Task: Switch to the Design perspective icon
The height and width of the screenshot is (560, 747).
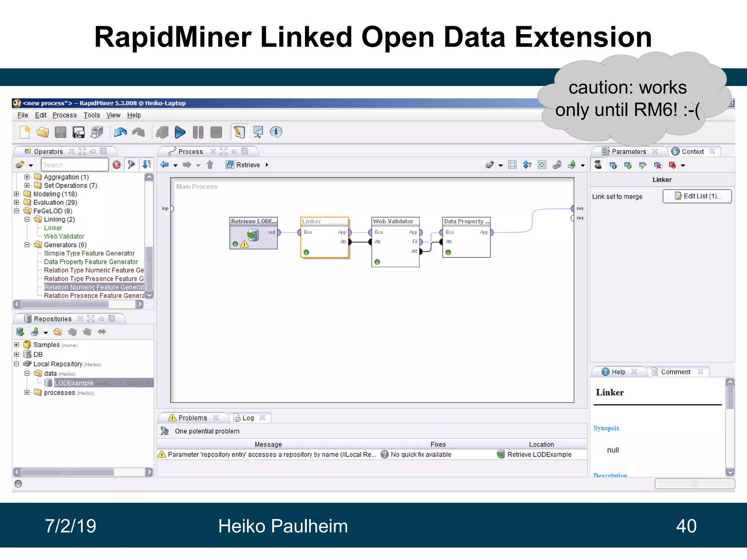Action: (239, 132)
